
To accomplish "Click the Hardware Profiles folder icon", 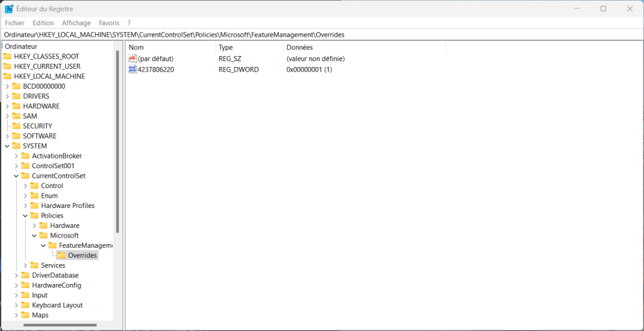I will pos(34,205).
